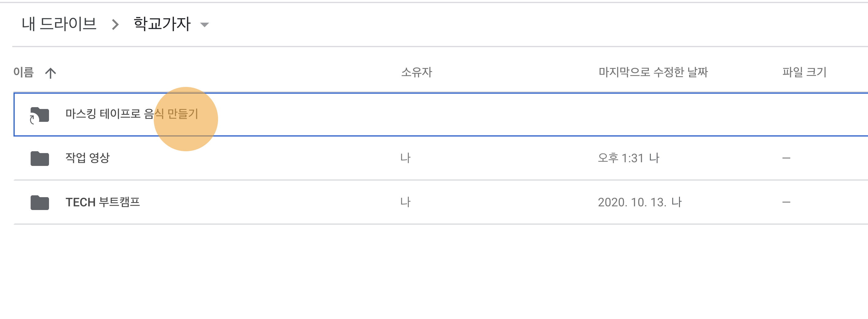Click the 마스킹 테이프로 음식 만들기 folder icon
Viewport: 868px width, 319px height.
pos(40,115)
